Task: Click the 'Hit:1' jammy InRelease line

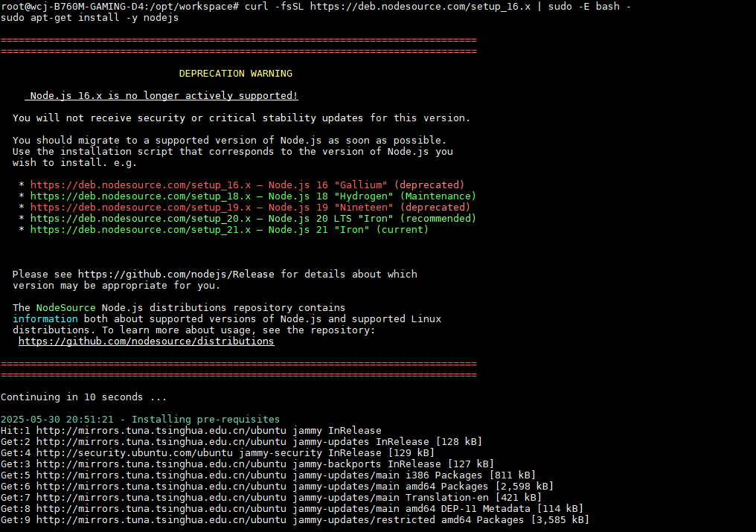Action: (x=191, y=431)
